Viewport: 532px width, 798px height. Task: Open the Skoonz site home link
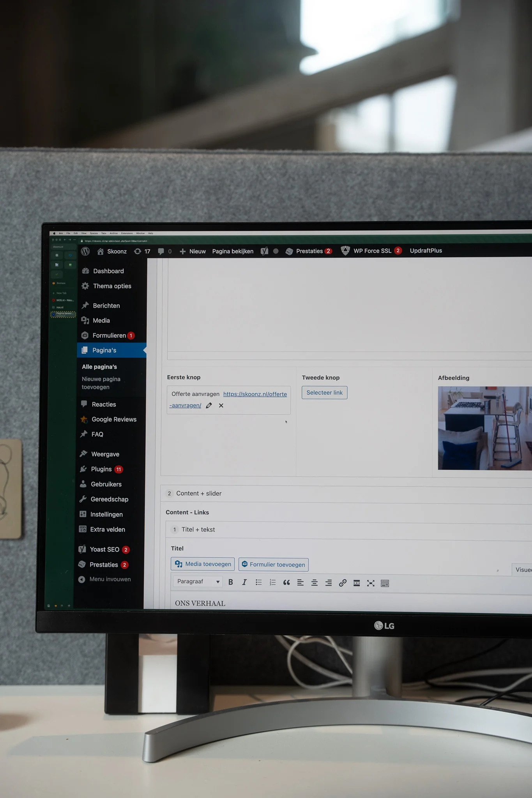pyautogui.click(x=112, y=251)
